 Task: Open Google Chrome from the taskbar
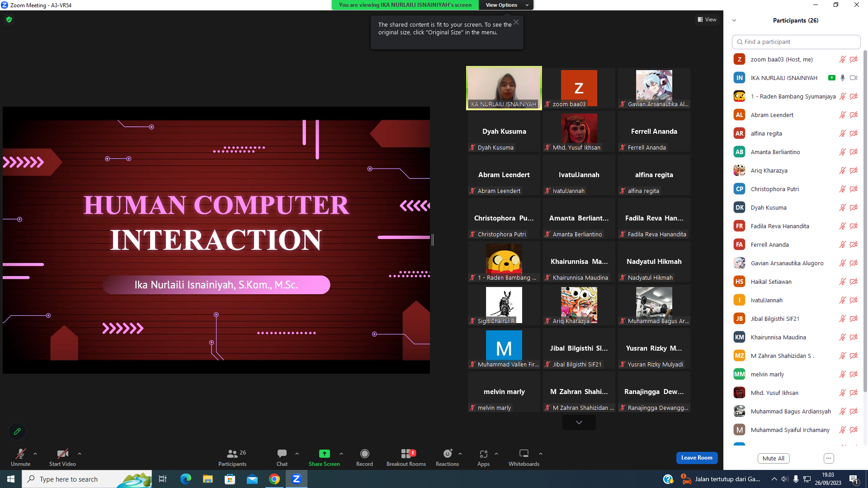[274, 479]
